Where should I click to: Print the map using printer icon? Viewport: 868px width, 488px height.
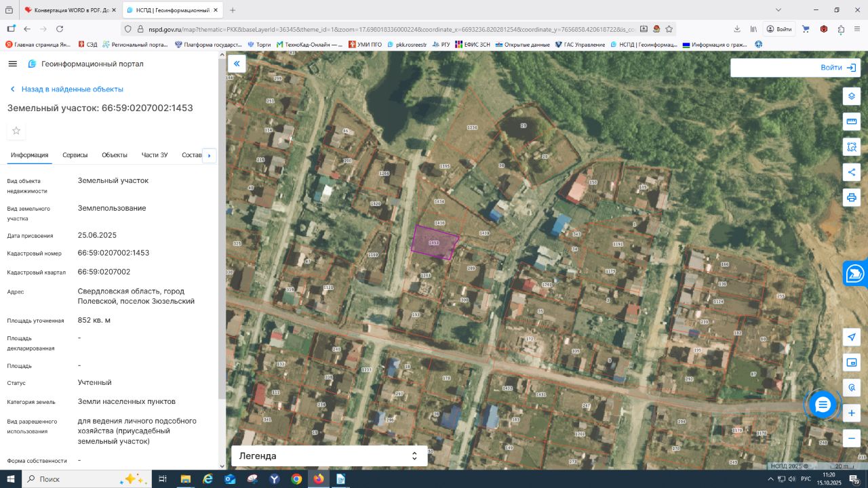tap(852, 197)
